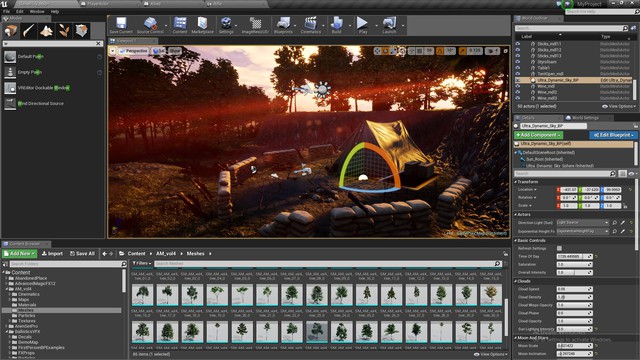Open the Content toolbar button
This screenshot has height=360, width=640.
pos(180,25)
